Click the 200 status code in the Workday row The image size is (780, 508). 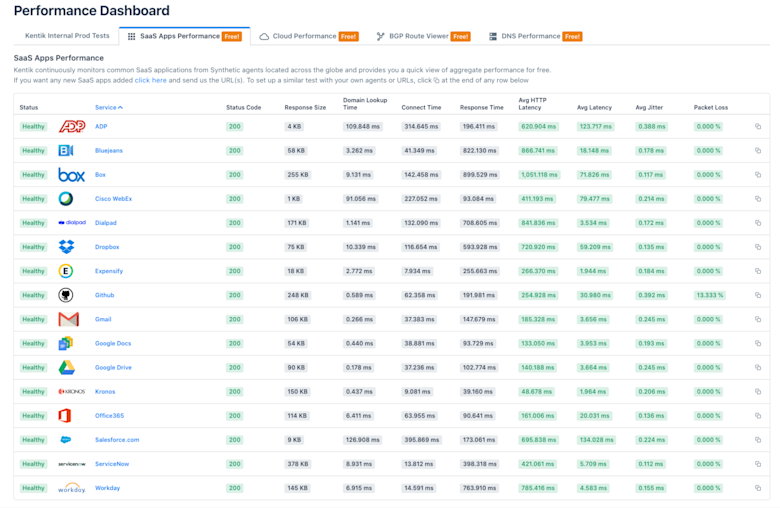tap(235, 488)
